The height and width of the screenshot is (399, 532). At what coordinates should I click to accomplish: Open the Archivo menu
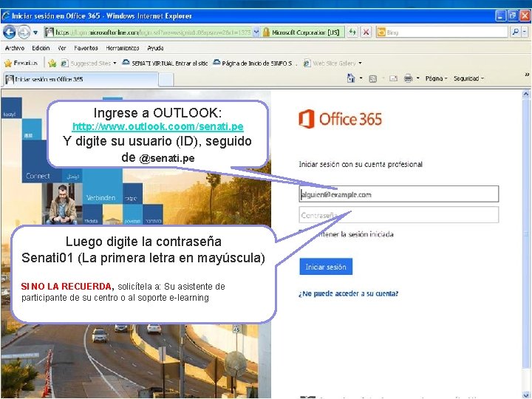coord(15,48)
